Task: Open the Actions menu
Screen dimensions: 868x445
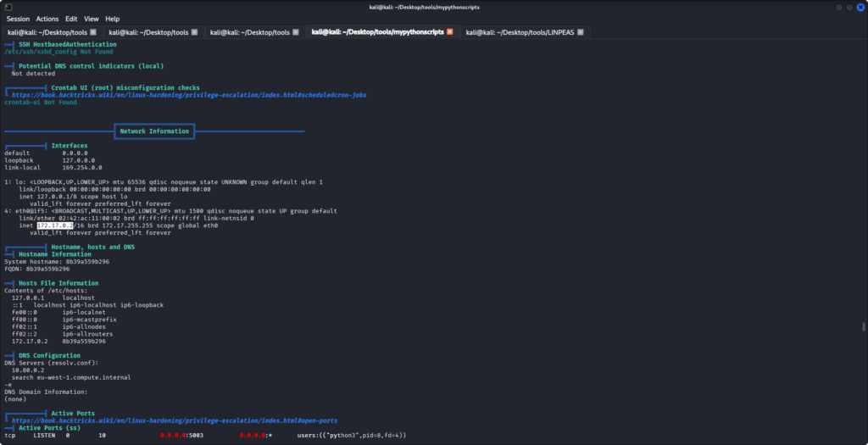Action: click(47, 19)
